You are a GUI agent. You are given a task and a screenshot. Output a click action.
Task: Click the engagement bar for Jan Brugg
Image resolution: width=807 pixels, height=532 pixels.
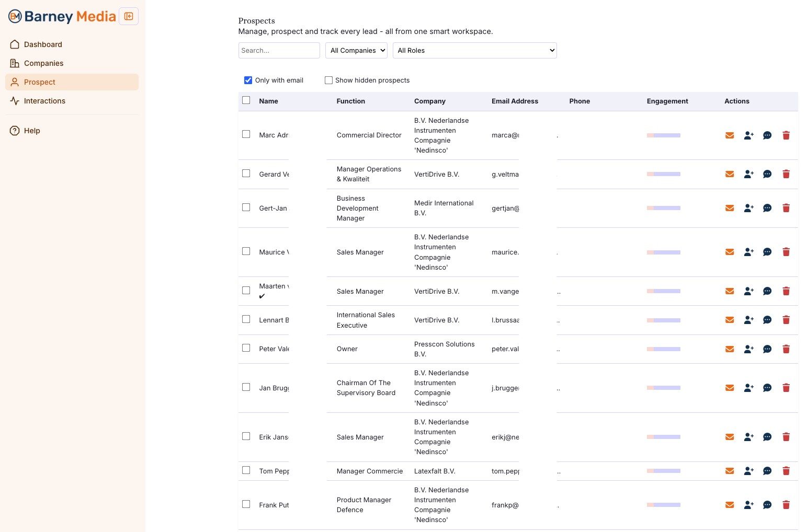(x=663, y=388)
